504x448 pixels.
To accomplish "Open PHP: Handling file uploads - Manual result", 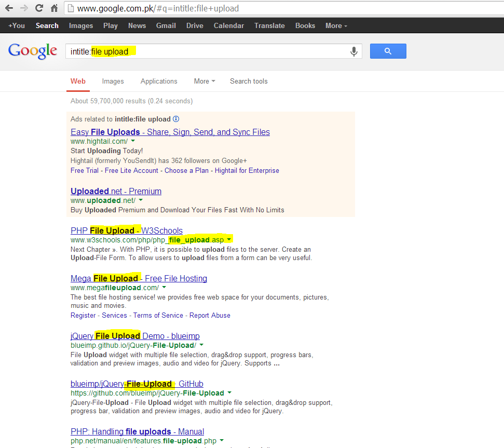I will click(x=137, y=431).
